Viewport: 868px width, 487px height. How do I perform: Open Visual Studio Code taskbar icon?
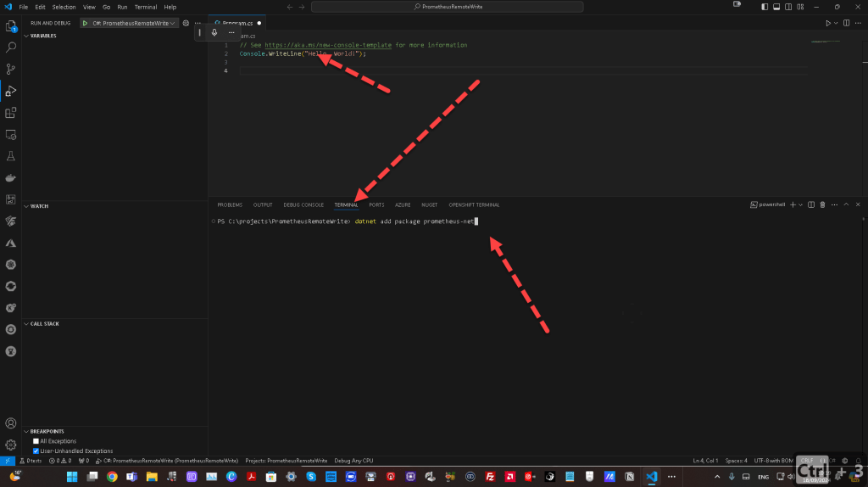click(652, 477)
